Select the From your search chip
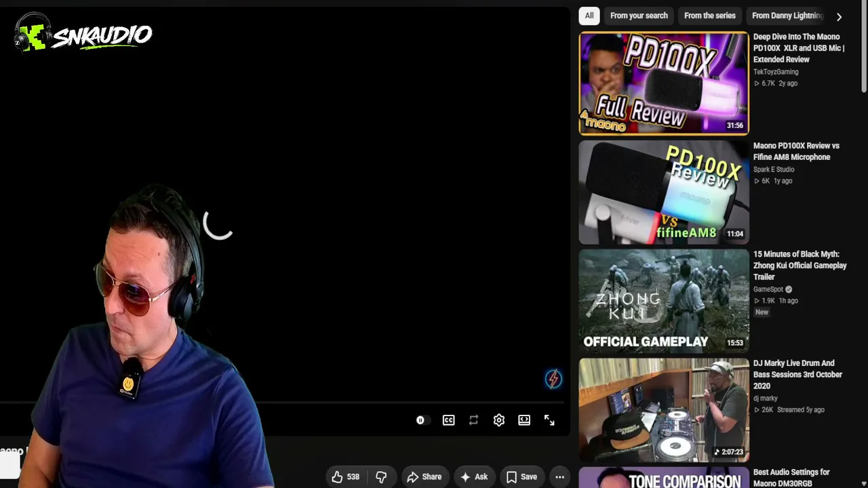This screenshot has width=868, height=488. [639, 16]
